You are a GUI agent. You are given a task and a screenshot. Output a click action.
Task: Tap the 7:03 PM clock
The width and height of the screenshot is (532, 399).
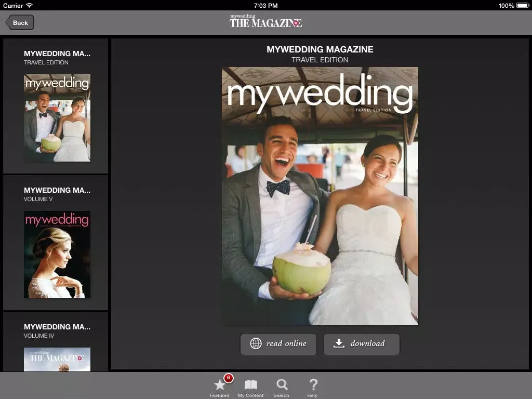[265, 5]
